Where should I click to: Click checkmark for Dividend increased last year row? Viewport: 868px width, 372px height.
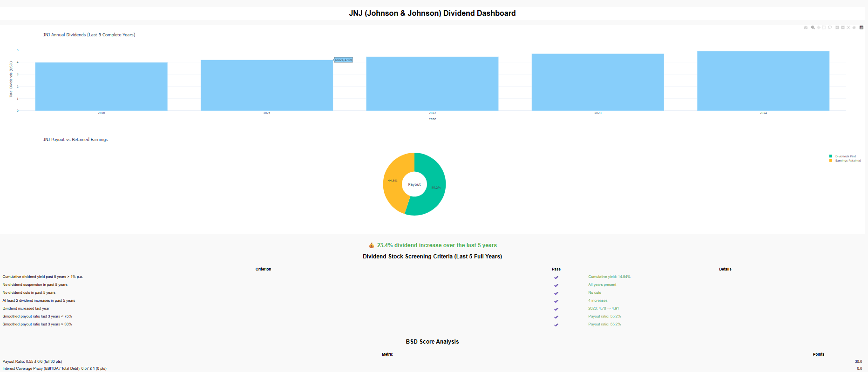(x=556, y=309)
